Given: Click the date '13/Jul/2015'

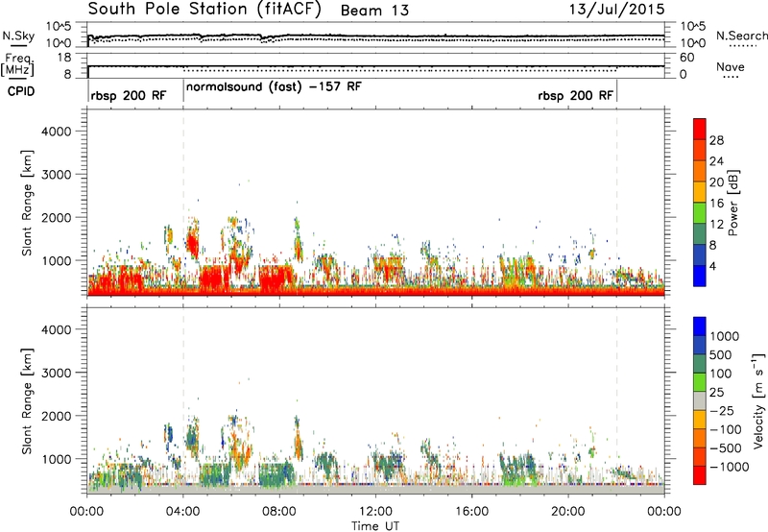Looking at the screenshot, I should click(616, 9).
